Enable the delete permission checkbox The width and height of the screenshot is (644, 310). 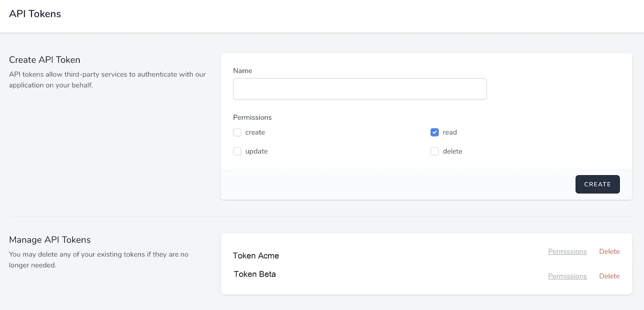point(435,151)
